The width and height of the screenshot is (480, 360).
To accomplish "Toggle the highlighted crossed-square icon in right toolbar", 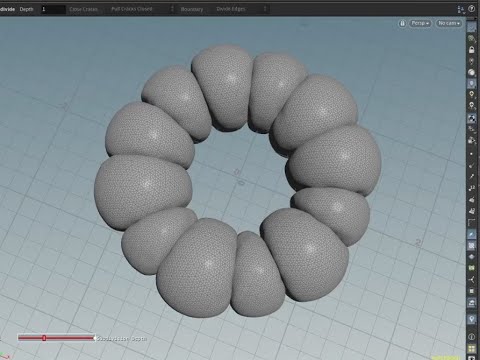I will click(x=471, y=246).
